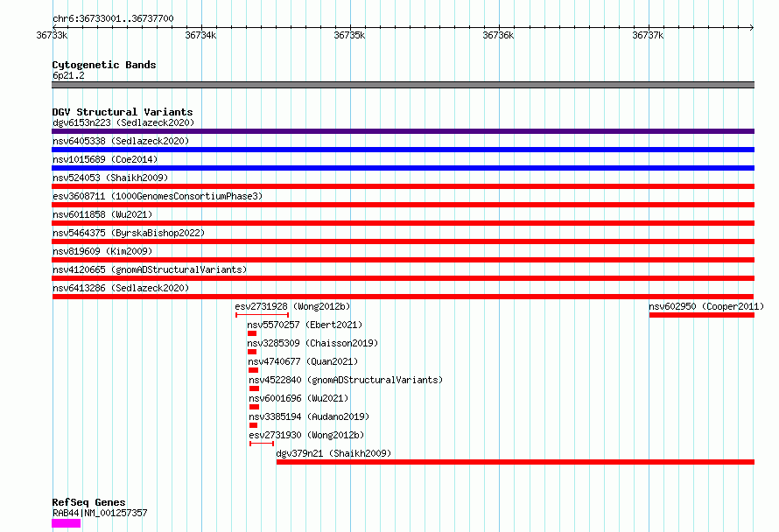Viewport: 779px width, 532px height.
Task: Click the 36736k ruler position
Action: 498,35
